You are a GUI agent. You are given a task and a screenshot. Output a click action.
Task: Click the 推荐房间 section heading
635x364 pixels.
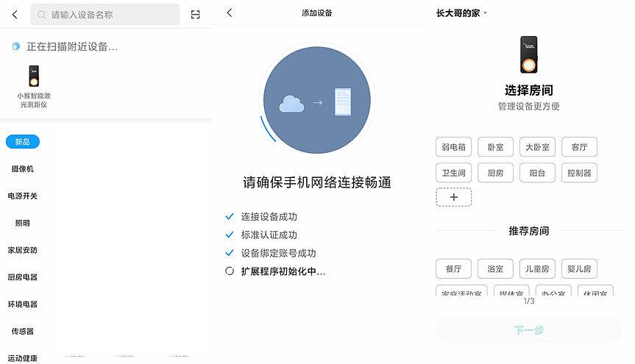529,231
